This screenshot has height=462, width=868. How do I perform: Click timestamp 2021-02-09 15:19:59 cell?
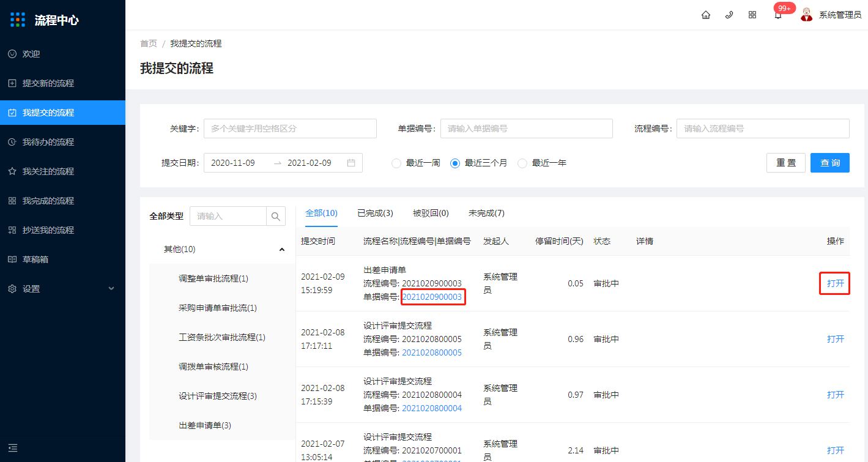(x=323, y=283)
